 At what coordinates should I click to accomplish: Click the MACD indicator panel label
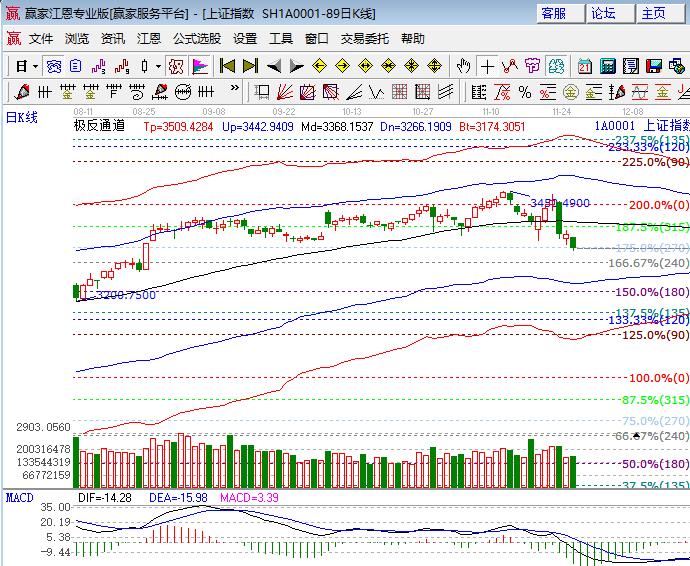click(19, 497)
